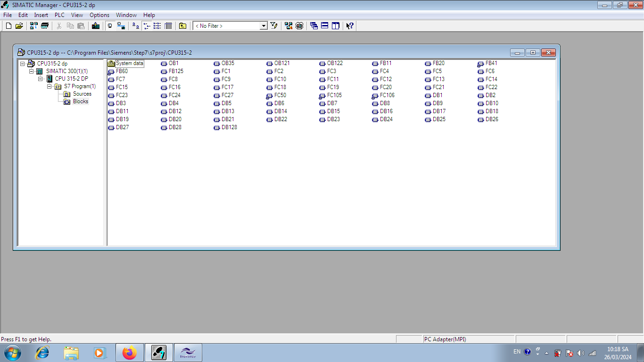Select the System data item
The width and height of the screenshot is (644, 362).
click(x=129, y=63)
